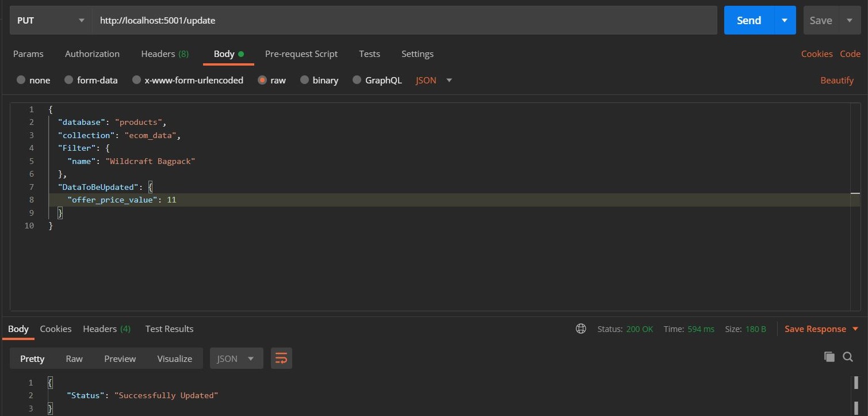Open the Code snippet link
The image size is (868, 416).
[x=850, y=54]
